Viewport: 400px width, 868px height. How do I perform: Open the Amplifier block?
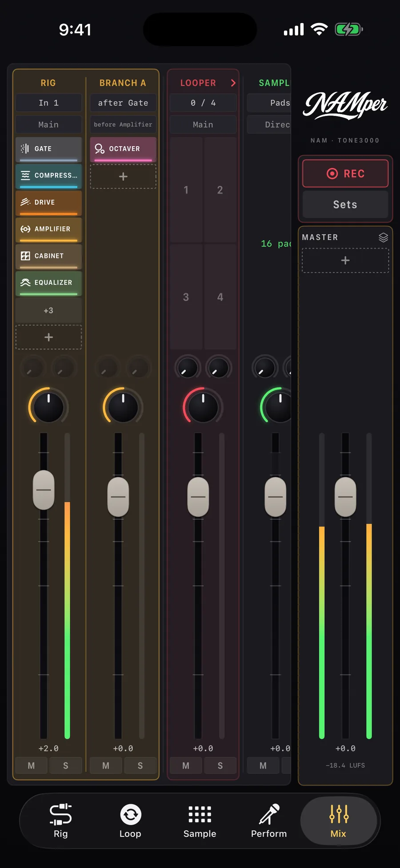click(48, 229)
